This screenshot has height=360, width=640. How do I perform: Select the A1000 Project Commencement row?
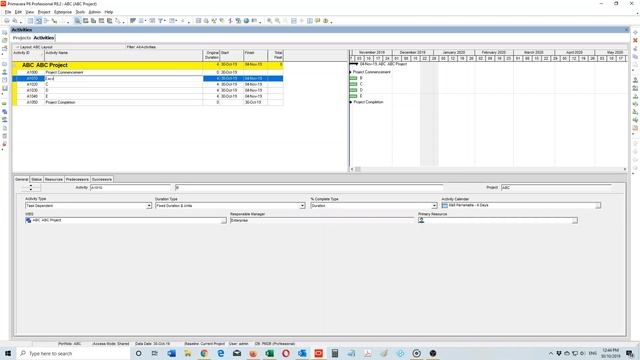[x=148, y=72]
